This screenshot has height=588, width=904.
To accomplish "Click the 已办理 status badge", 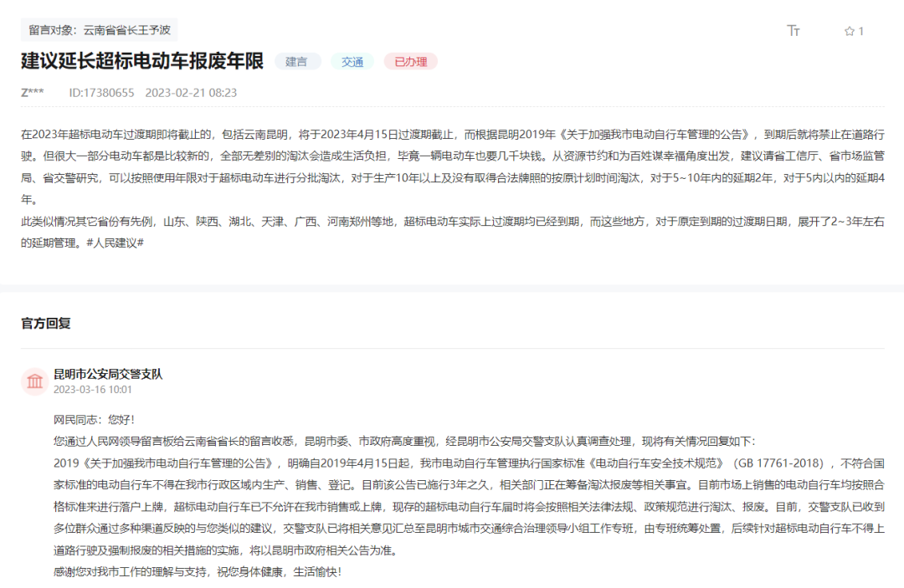I will pos(410,61).
